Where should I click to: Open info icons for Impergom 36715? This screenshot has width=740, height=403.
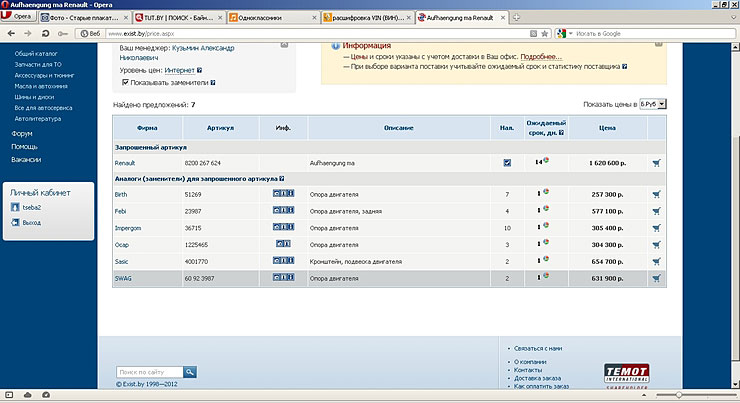283,227
